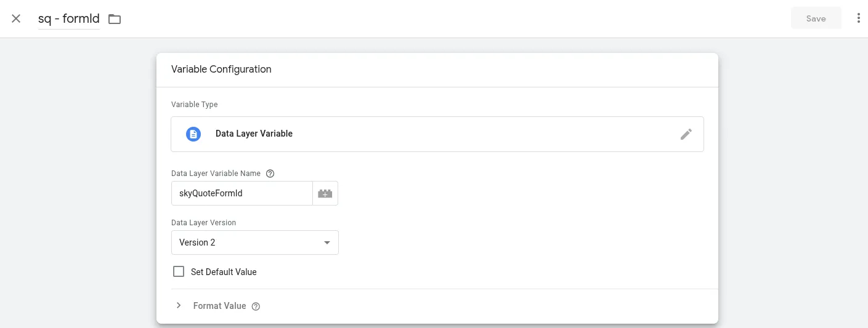
Task: Focus the skyQuoteFormId name input field
Action: 242,193
